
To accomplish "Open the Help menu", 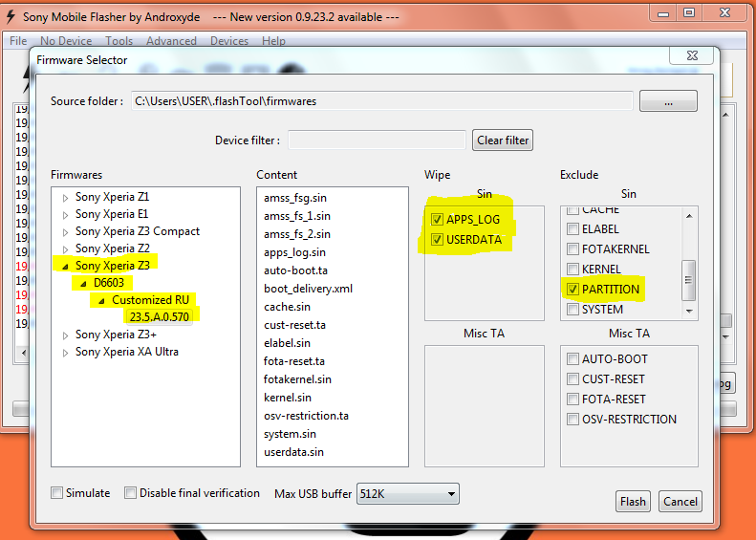I will [x=273, y=41].
